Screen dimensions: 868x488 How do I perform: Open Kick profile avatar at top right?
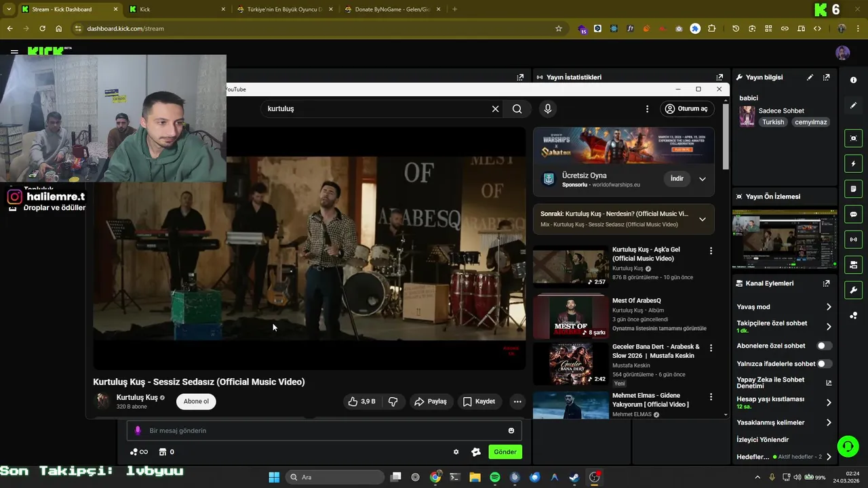[x=843, y=53]
